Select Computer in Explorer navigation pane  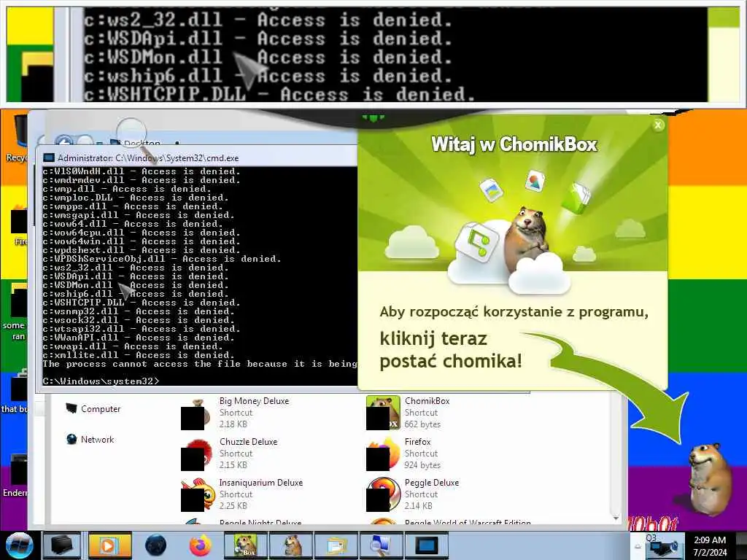[93, 408]
